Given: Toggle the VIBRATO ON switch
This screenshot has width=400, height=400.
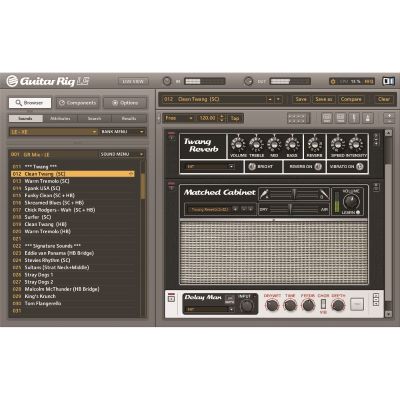Looking at the screenshot, I should pyautogui.click(x=360, y=166).
